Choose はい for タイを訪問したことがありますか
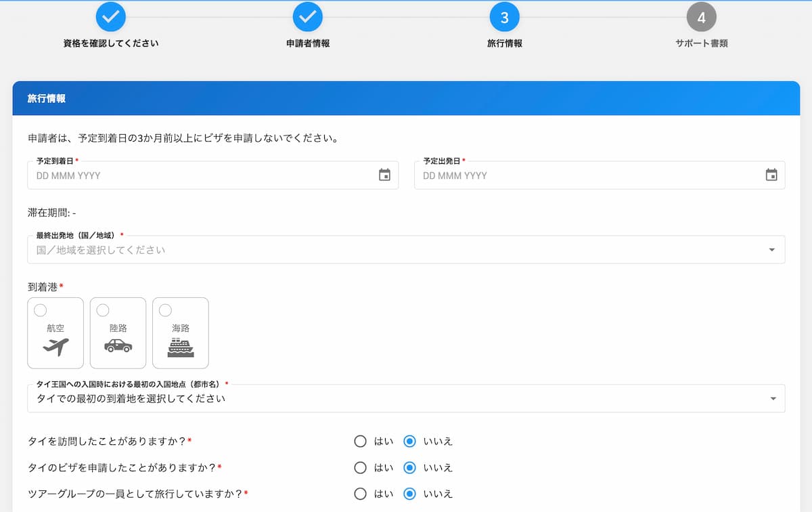Image resolution: width=812 pixels, height=512 pixels. pyautogui.click(x=361, y=442)
